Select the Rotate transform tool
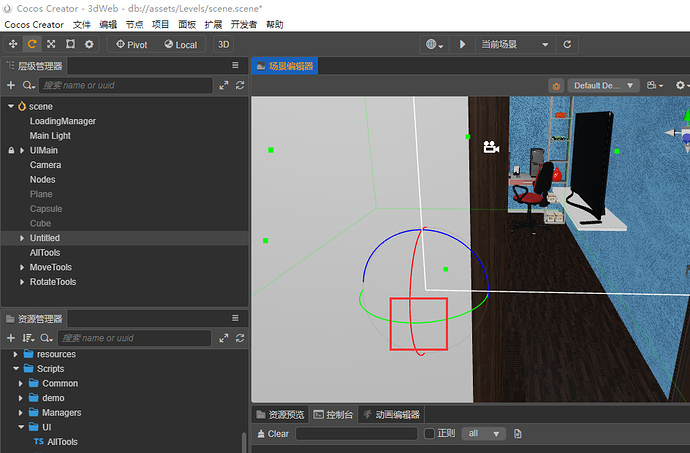690x453 pixels. (32, 44)
